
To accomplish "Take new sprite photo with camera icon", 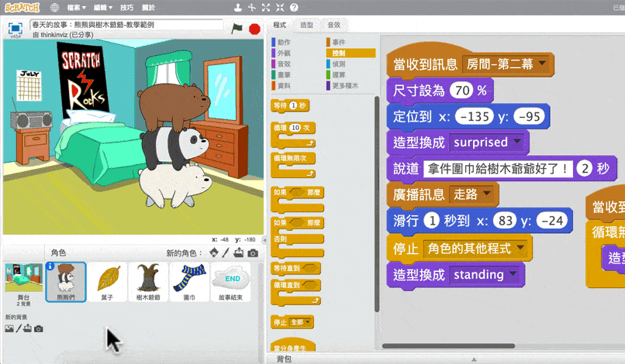I will point(253,253).
